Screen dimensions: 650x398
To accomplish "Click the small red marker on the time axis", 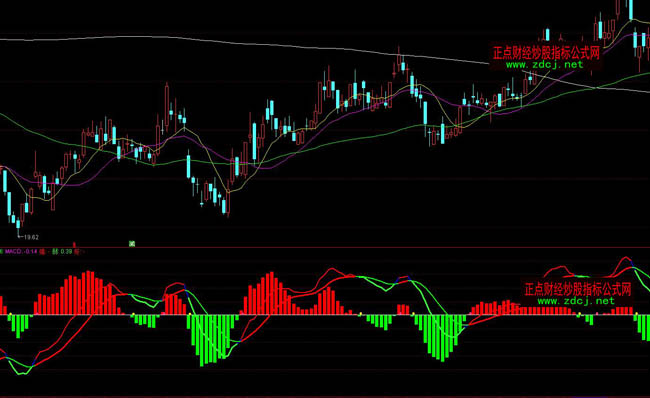I will click(74, 245).
